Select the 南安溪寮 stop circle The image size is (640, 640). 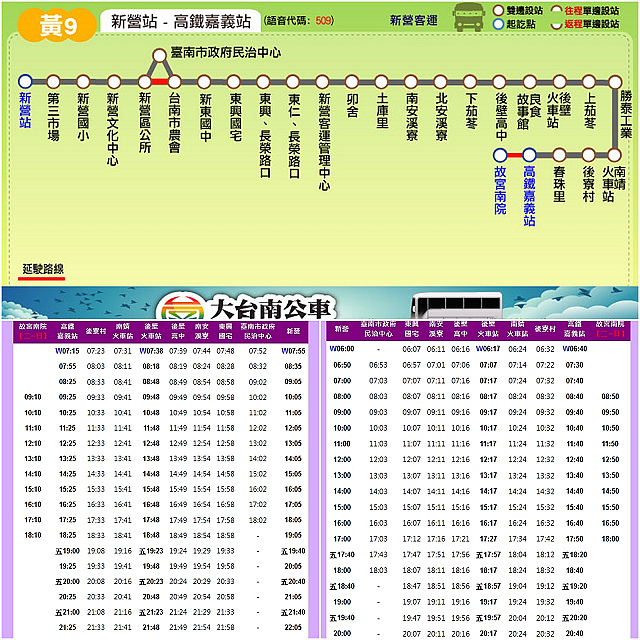pyautogui.click(x=411, y=82)
